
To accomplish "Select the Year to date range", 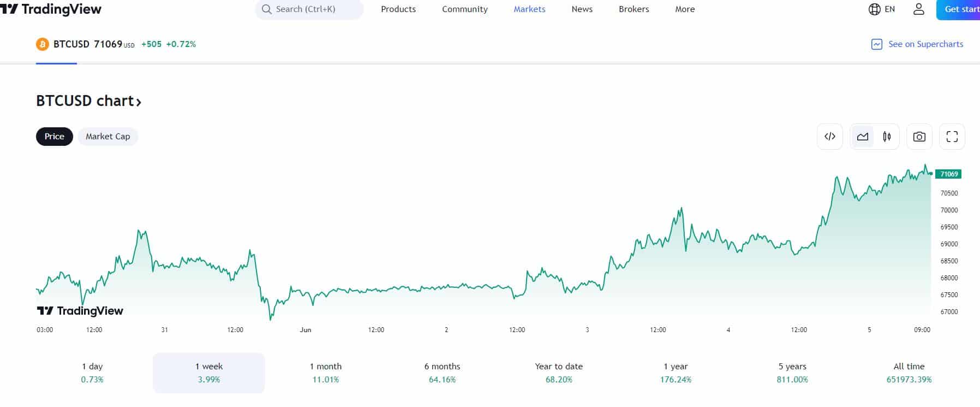I will coord(559,373).
